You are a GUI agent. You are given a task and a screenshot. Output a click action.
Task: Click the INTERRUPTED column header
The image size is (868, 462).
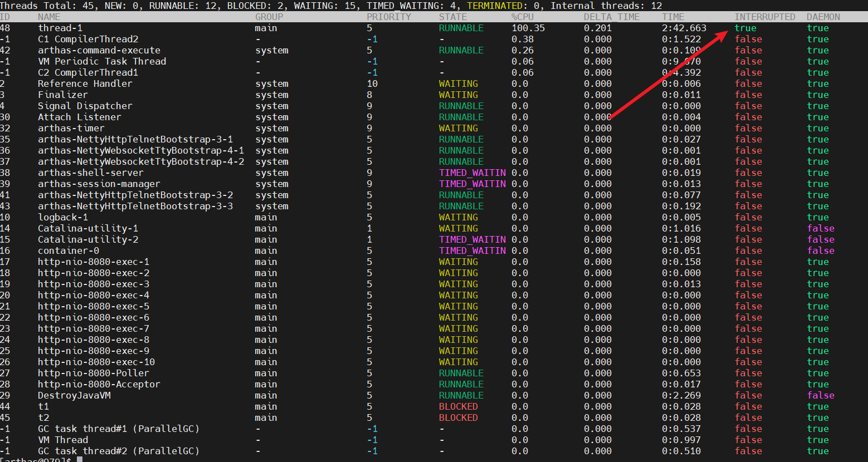click(764, 17)
